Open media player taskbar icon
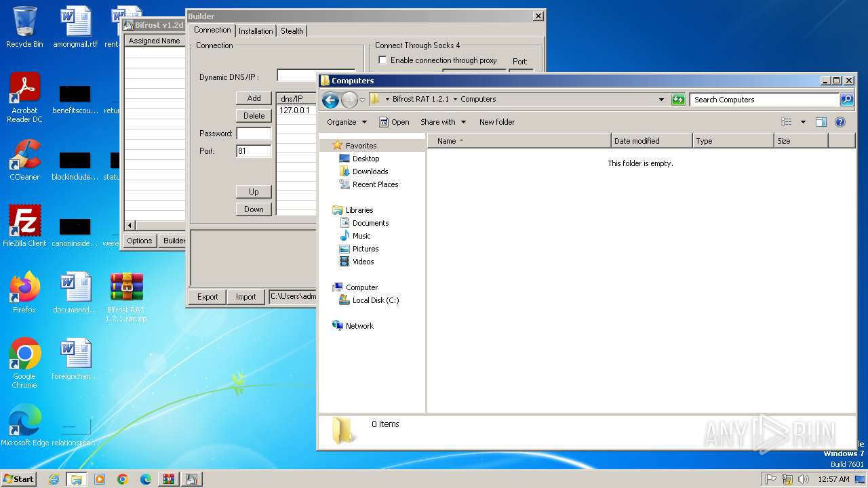 100,479
